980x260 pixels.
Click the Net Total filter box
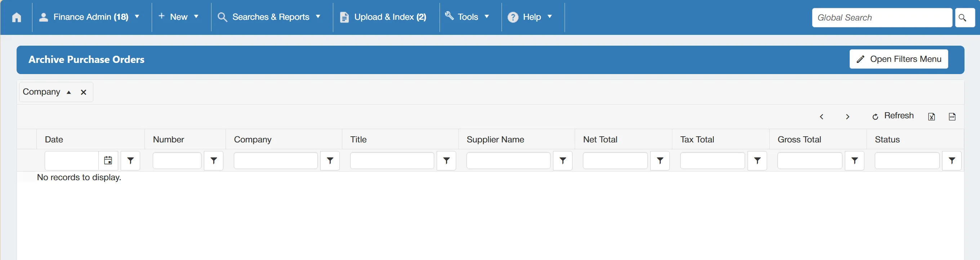(615, 160)
